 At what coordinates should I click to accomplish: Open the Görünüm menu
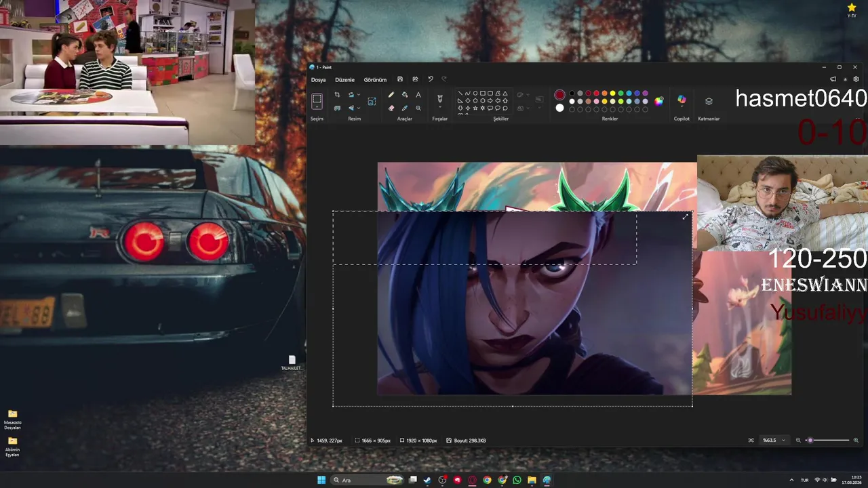(375, 80)
